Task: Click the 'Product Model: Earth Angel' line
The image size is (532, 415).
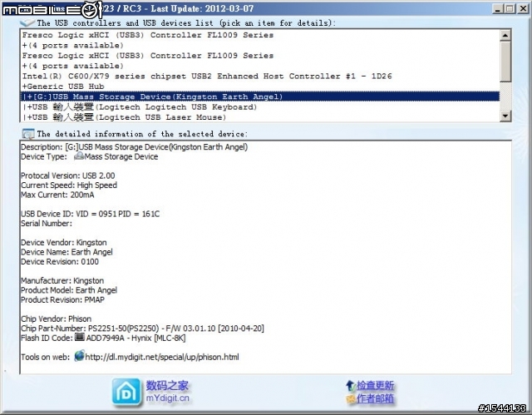Action: pos(69,290)
